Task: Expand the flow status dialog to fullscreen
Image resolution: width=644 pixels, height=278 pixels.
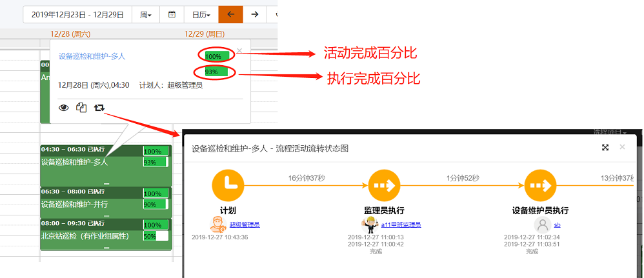Action: click(605, 148)
